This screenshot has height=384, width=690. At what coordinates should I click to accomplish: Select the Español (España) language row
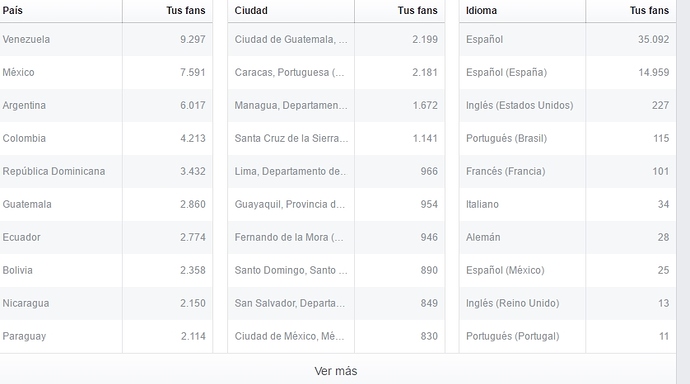click(568, 72)
